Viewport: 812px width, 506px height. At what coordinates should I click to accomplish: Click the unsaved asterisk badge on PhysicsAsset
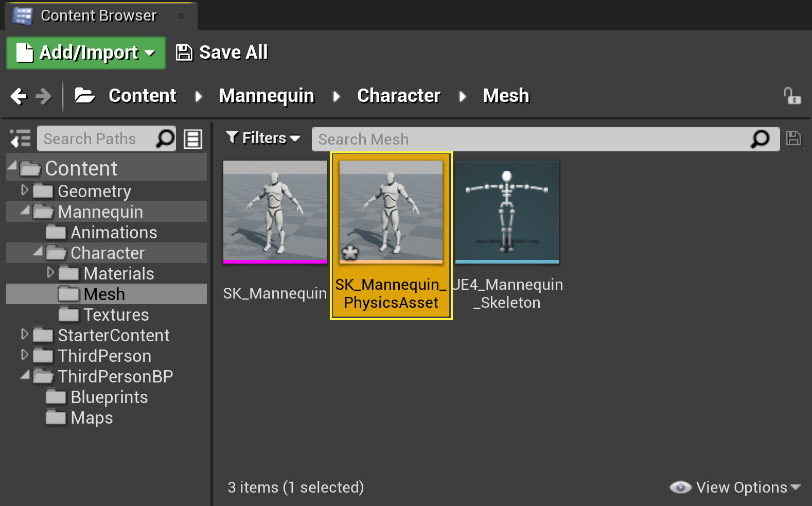(x=350, y=253)
